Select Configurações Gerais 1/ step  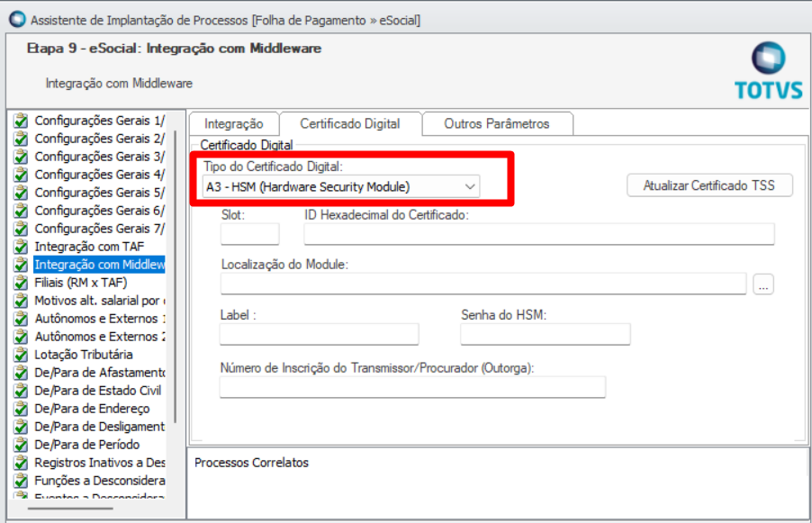click(x=99, y=121)
